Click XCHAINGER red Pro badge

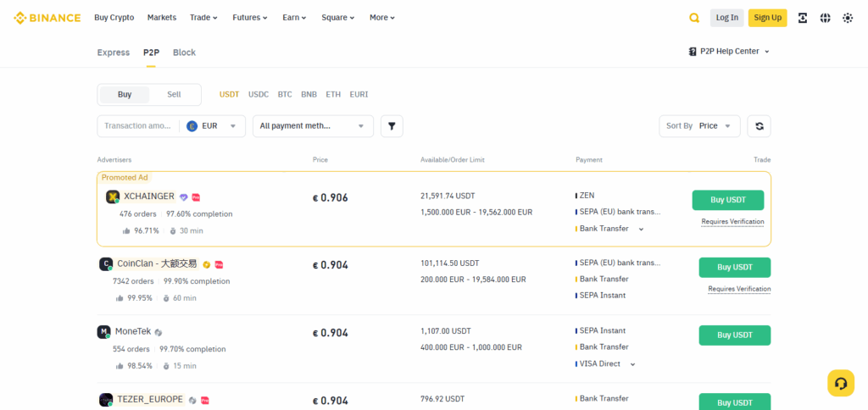196,197
